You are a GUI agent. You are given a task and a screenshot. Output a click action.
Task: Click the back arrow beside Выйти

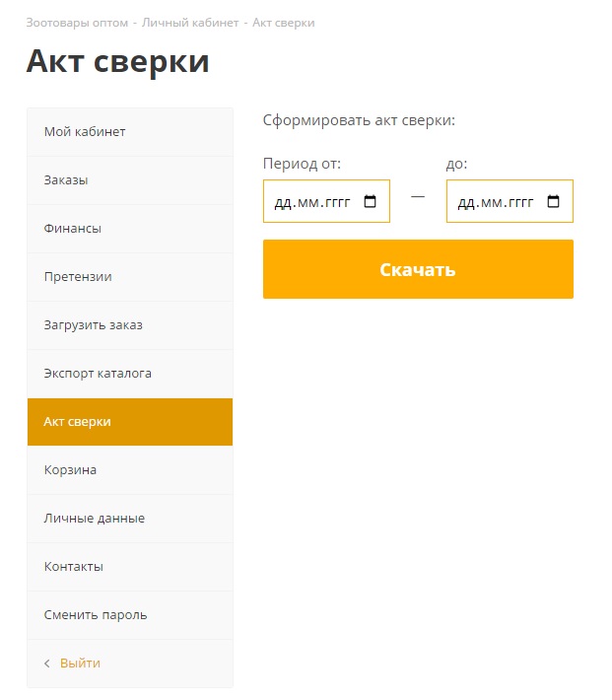(x=47, y=664)
